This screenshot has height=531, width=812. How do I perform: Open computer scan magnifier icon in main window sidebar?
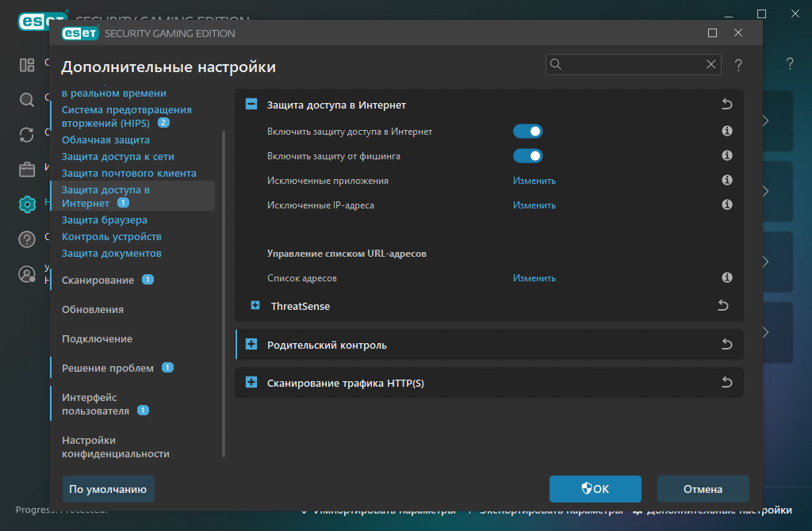click(27, 100)
